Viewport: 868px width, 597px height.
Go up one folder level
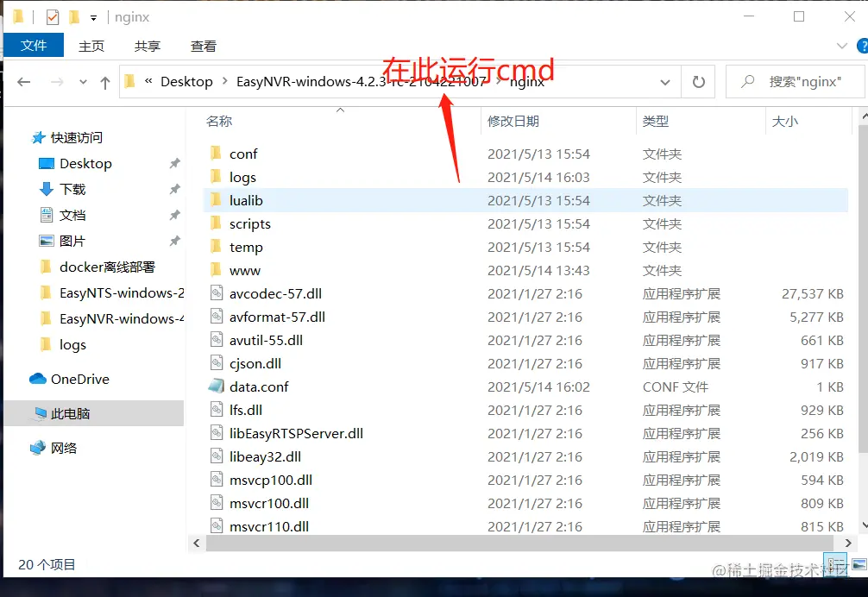point(105,83)
